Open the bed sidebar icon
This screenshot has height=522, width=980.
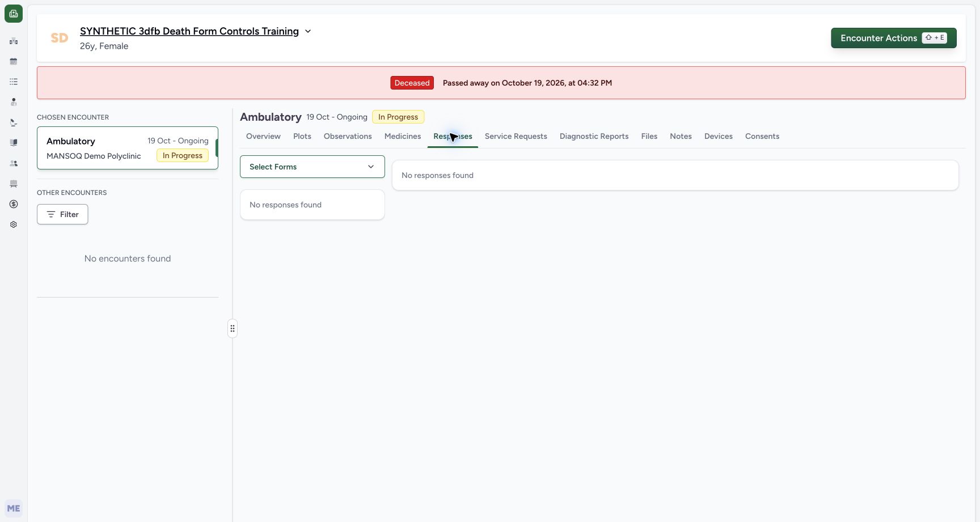(x=14, y=184)
